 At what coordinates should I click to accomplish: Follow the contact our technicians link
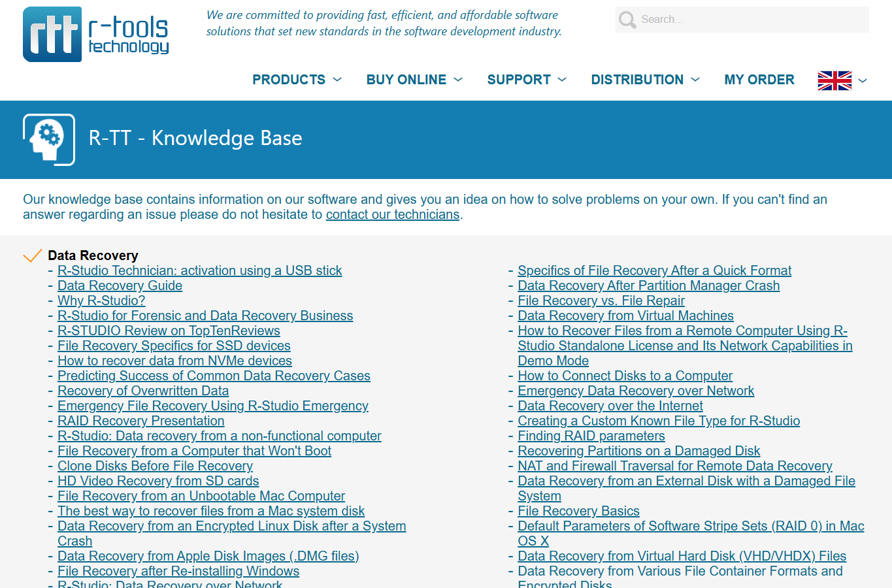coord(393,214)
